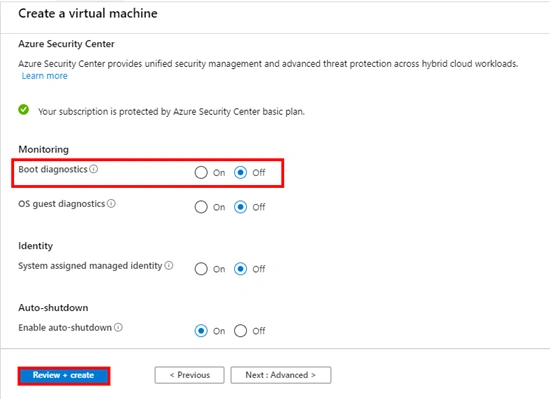Show System assigned managed identity info tooltip
Screen dimensions: 550x399
pos(169,265)
